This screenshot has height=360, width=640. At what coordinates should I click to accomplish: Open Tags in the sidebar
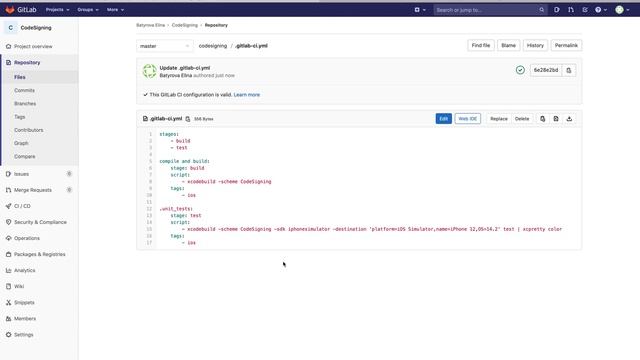(20, 117)
